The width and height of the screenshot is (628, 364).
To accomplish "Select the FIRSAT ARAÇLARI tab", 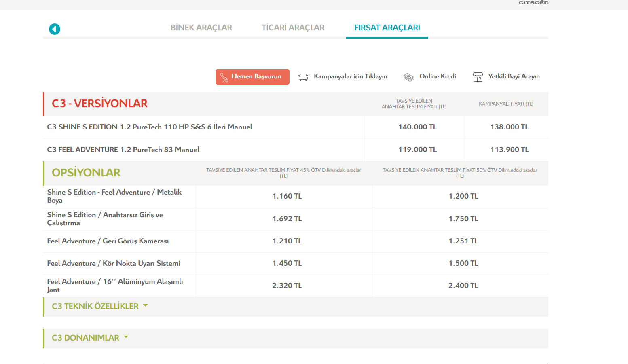I will coord(387,28).
